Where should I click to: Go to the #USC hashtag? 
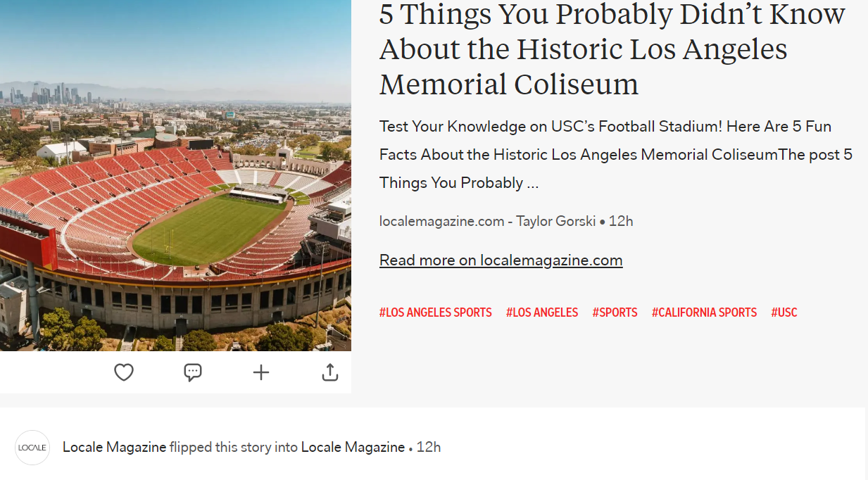point(784,312)
